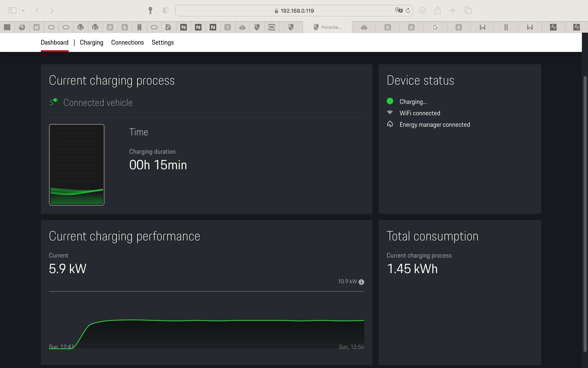This screenshot has width=588, height=368.
Task: Switch to the crossed-out icon tab
Action: point(169,27)
